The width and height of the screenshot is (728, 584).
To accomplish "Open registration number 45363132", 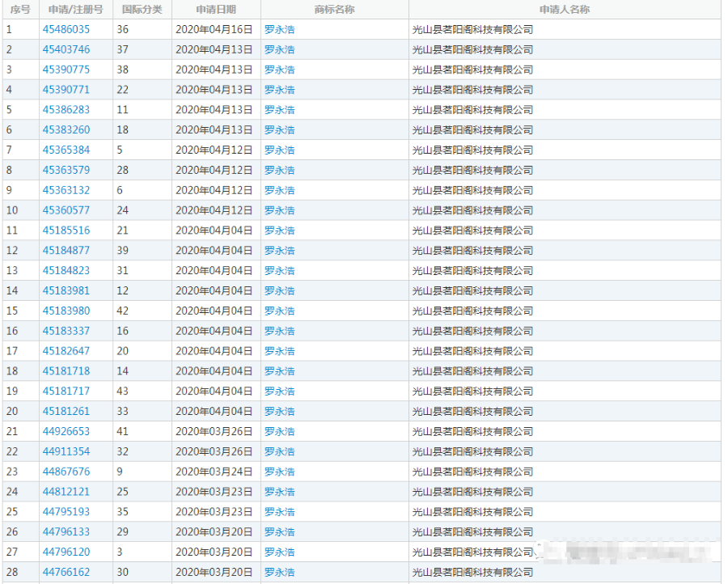I will tap(66, 190).
